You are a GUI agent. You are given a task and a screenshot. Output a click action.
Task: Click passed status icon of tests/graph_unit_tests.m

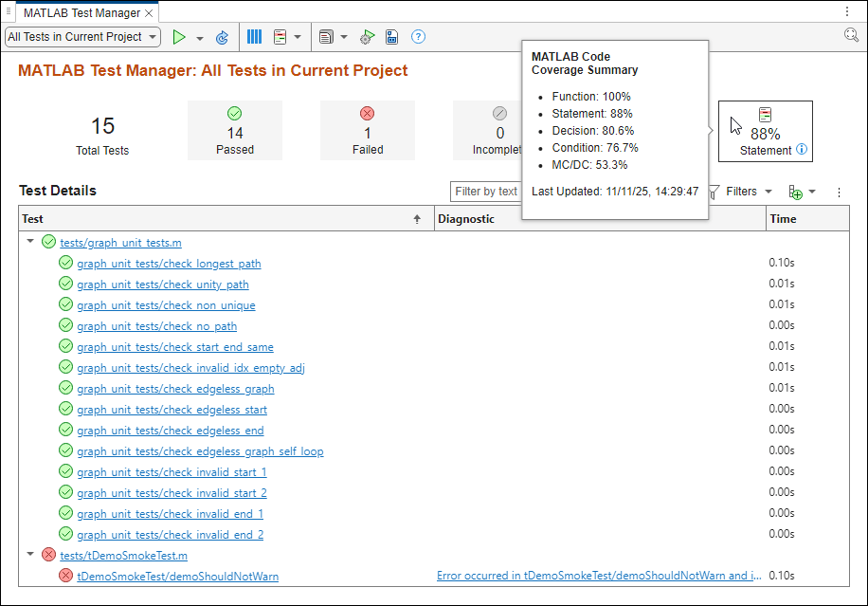(x=48, y=242)
